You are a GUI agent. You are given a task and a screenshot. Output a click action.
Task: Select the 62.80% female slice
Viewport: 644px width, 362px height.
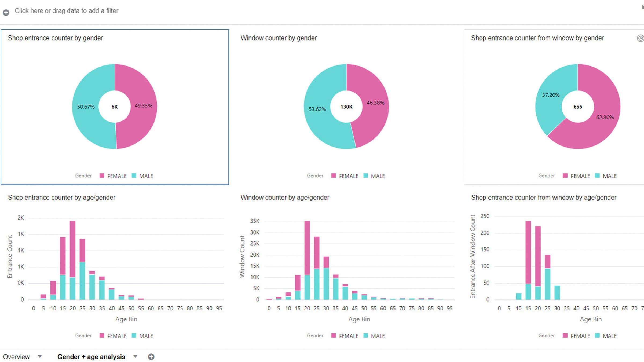605,117
